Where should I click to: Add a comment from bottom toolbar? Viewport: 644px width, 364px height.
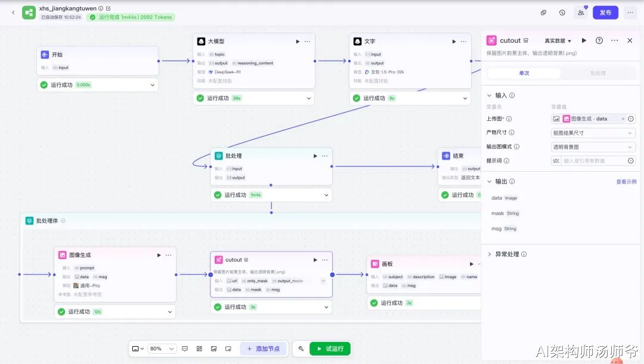[185, 349]
